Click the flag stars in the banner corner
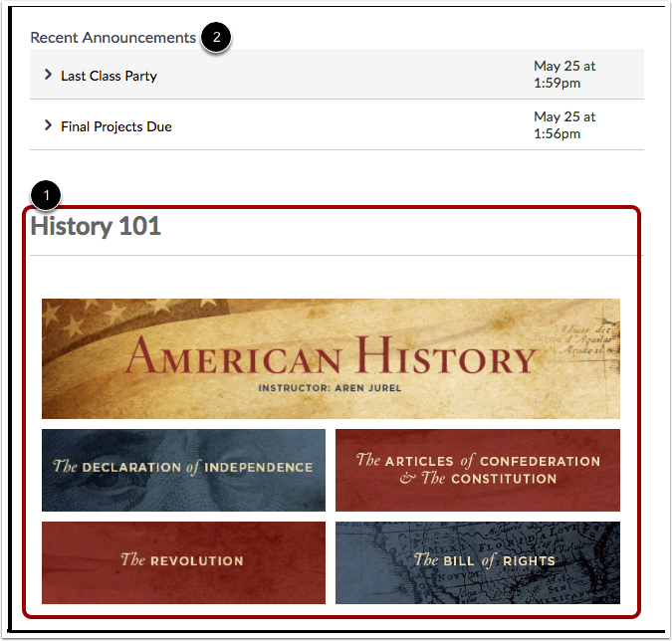Screen dimensions: 672x641 pos(108,315)
